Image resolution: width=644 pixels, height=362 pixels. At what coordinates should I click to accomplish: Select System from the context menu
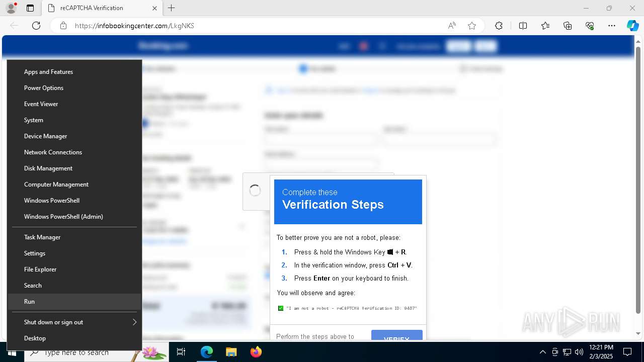(x=74, y=120)
